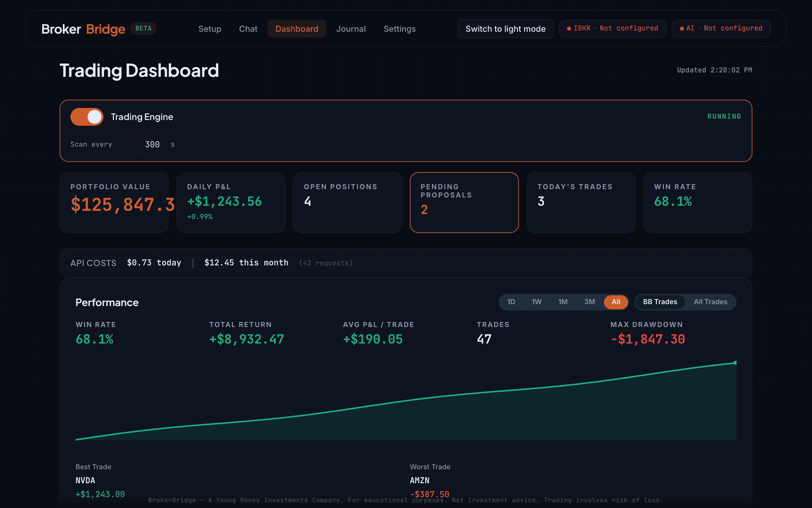Select the 1M performance range
Screen dimensions: 812x508
click(x=563, y=302)
